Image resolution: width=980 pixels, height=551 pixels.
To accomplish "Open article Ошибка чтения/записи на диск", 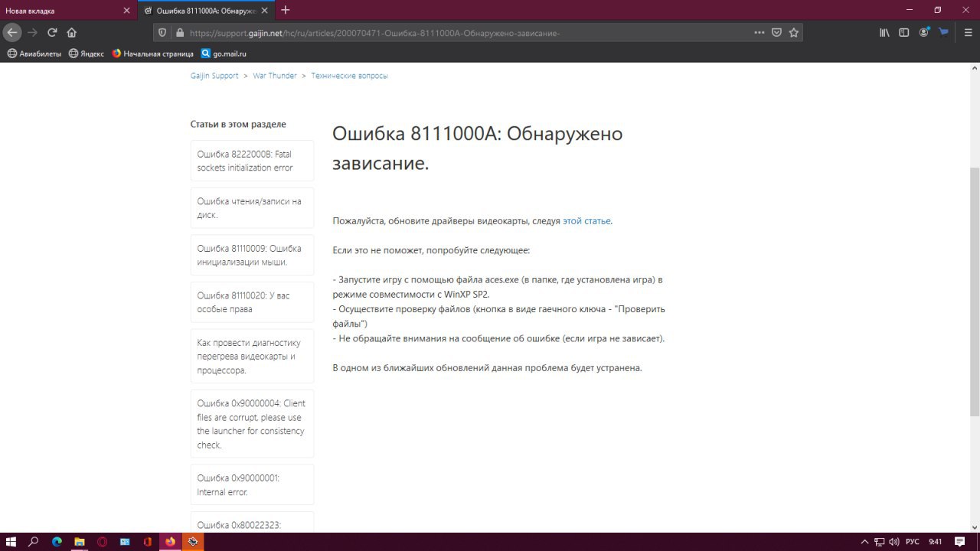I will coord(252,208).
